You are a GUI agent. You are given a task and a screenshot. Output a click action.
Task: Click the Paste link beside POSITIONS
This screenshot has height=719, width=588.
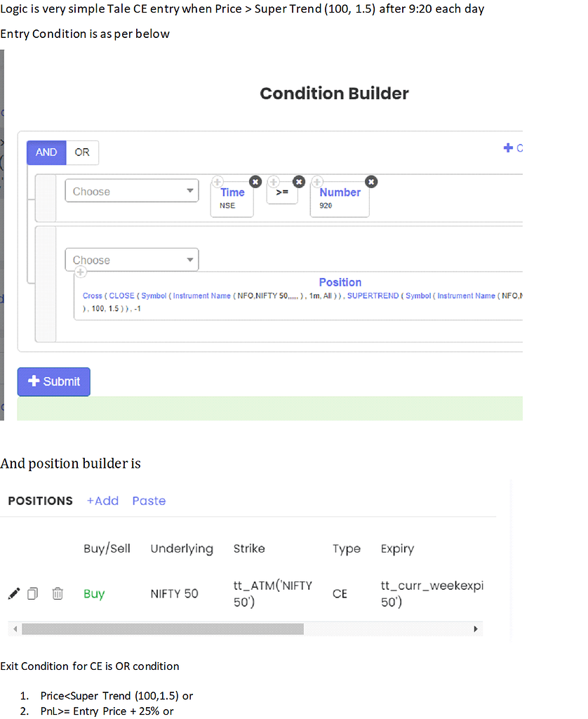click(x=149, y=501)
